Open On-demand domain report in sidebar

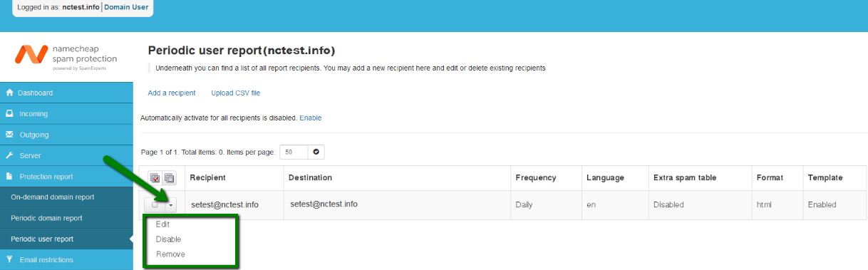coord(53,197)
